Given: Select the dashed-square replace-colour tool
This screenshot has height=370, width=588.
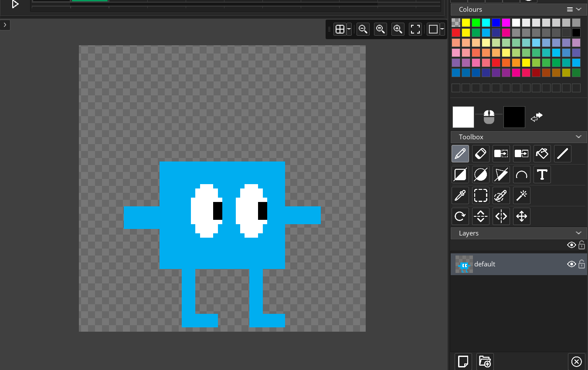Looking at the screenshot, I should [x=501, y=154].
